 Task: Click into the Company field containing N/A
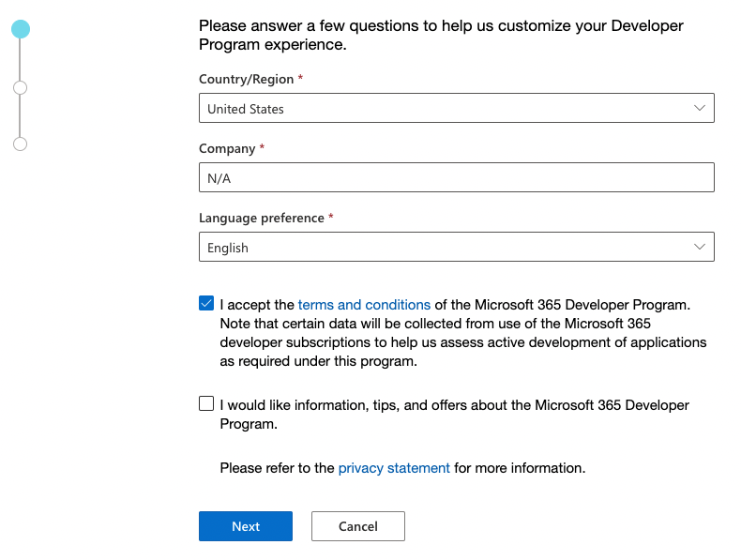456,178
